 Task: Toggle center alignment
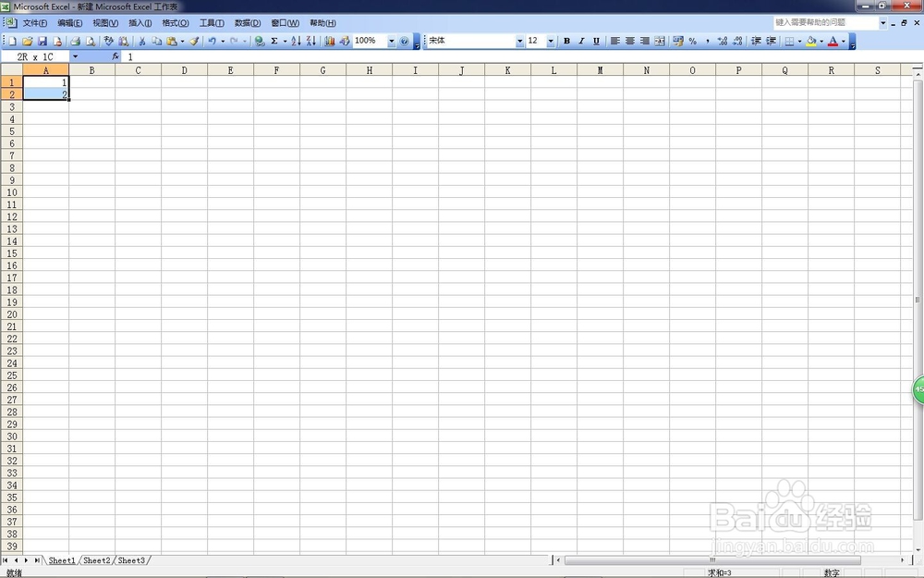[628, 41]
